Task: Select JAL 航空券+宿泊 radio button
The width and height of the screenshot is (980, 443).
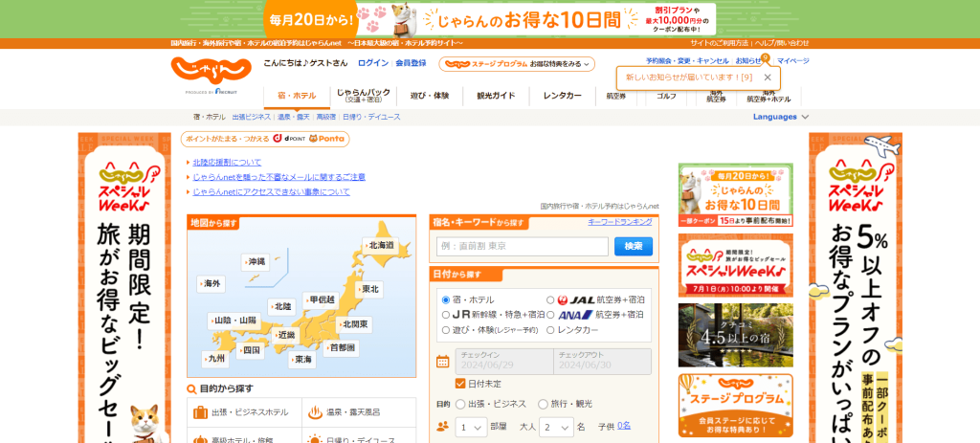Action: [550, 299]
